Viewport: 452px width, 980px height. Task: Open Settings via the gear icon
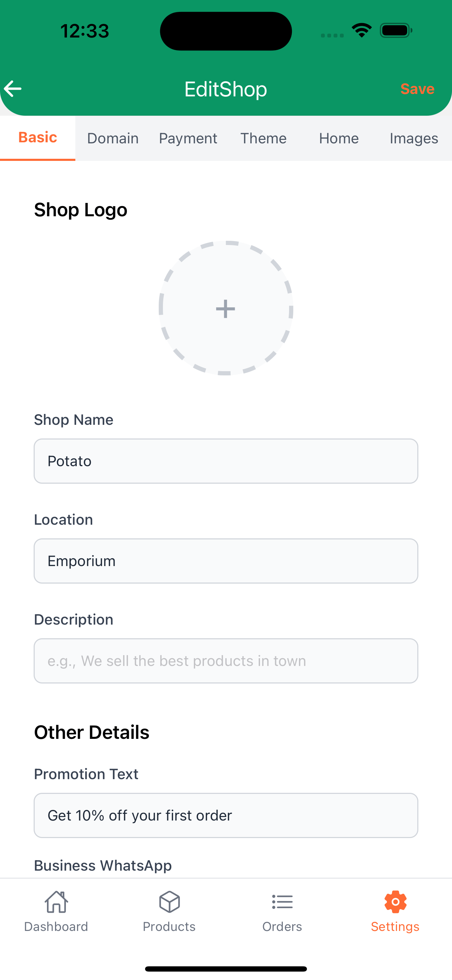[395, 902]
